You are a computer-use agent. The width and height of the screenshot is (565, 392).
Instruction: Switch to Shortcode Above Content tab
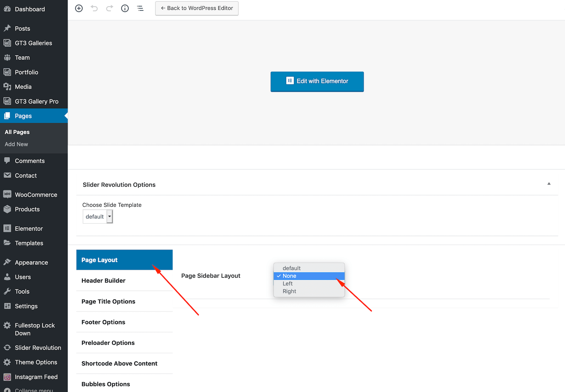click(x=124, y=363)
